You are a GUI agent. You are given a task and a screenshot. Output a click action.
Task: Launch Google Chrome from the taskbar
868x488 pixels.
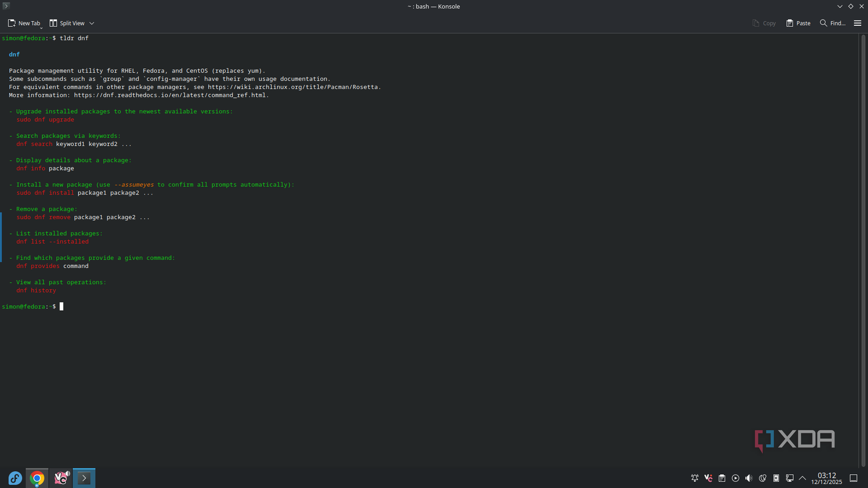tap(36, 478)
